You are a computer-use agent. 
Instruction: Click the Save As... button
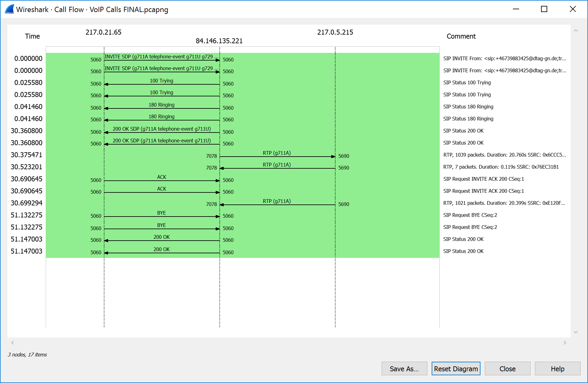pos(404,368)
